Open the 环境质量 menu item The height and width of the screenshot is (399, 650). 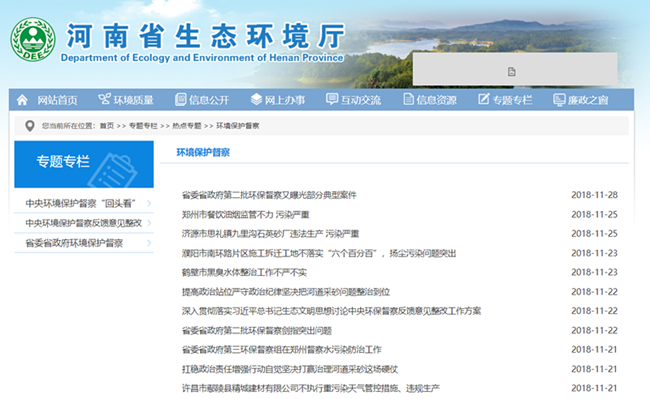point(133,100)
